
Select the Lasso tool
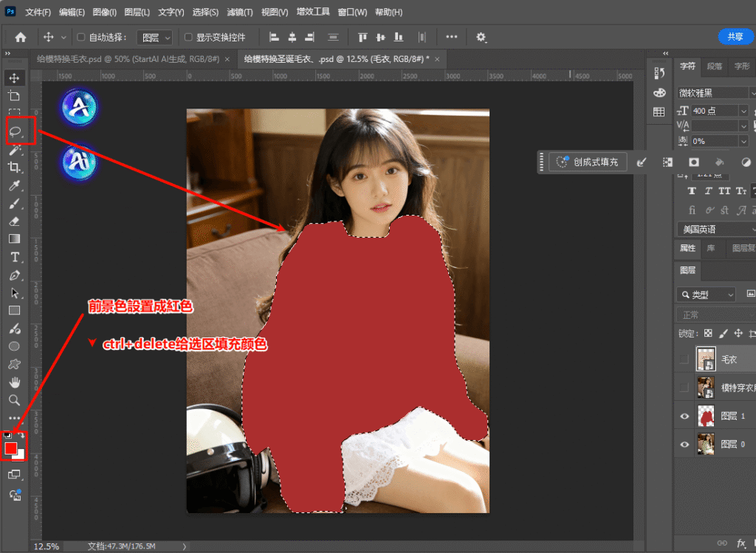click(x=15, y=131)
